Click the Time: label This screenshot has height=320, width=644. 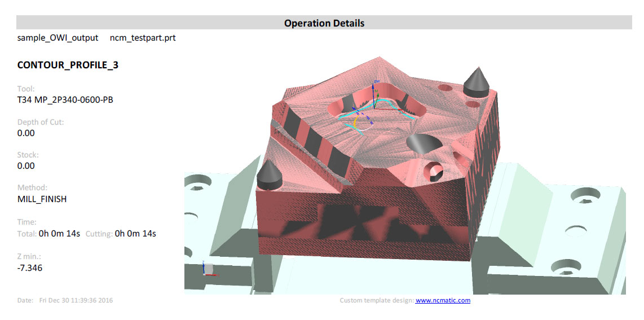coord(27,222)
